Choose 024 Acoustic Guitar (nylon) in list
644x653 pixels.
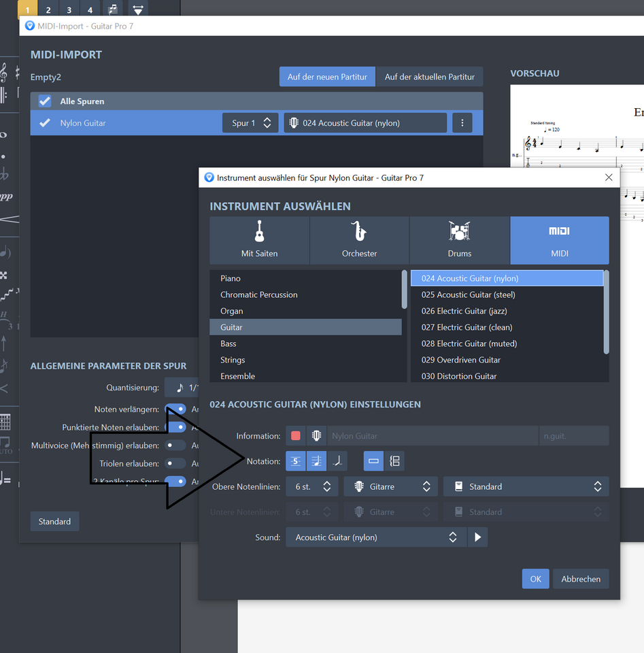[507, 278]
